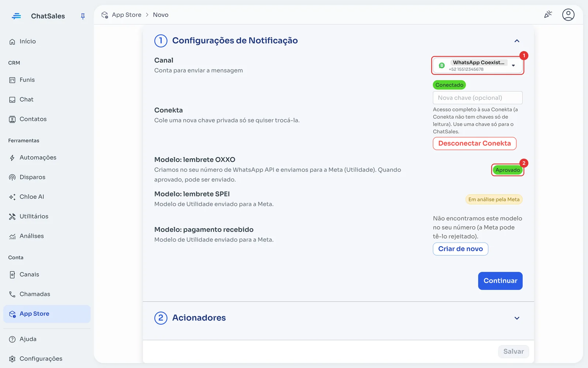Click the App Store breadcrumb link
The image size is (588, 368).
[126, 15]
